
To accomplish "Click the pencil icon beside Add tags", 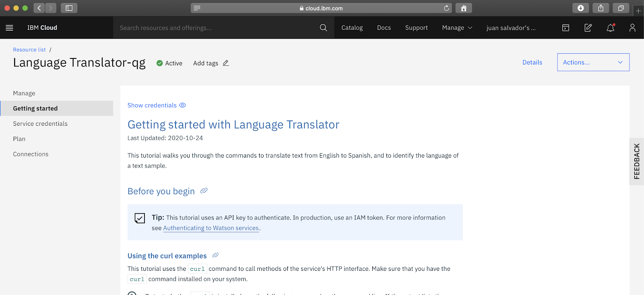I will (226, 63).
